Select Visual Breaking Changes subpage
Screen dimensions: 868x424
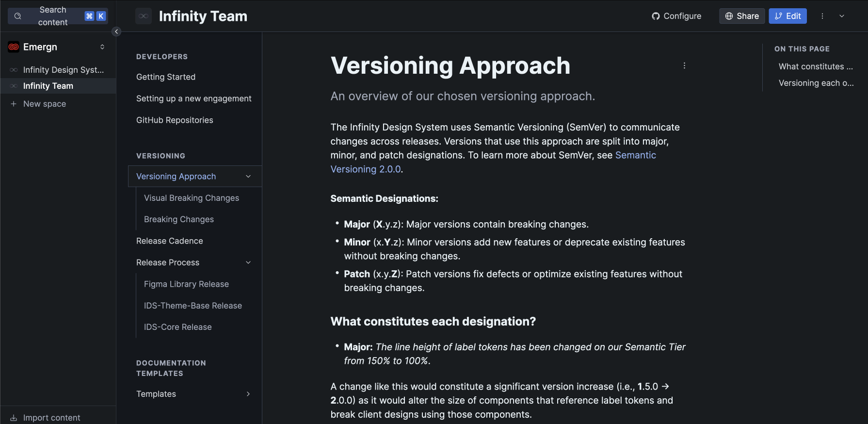(192, 198)
